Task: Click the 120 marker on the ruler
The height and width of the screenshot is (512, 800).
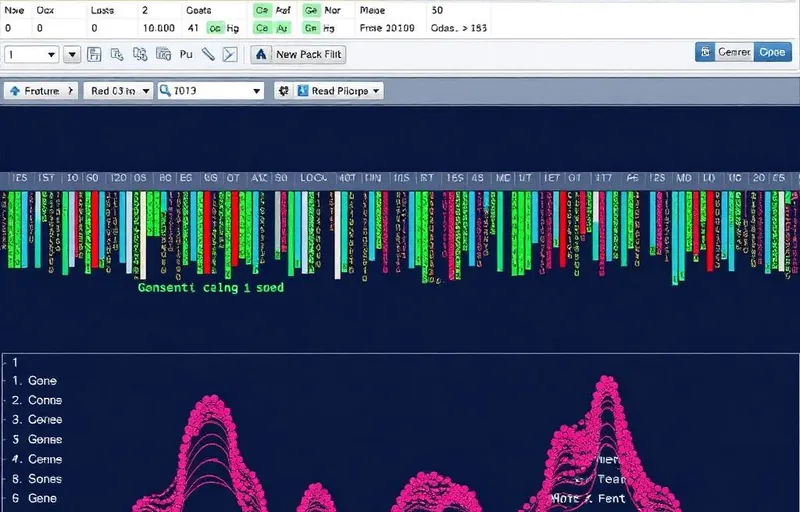Action: point(118,177)
